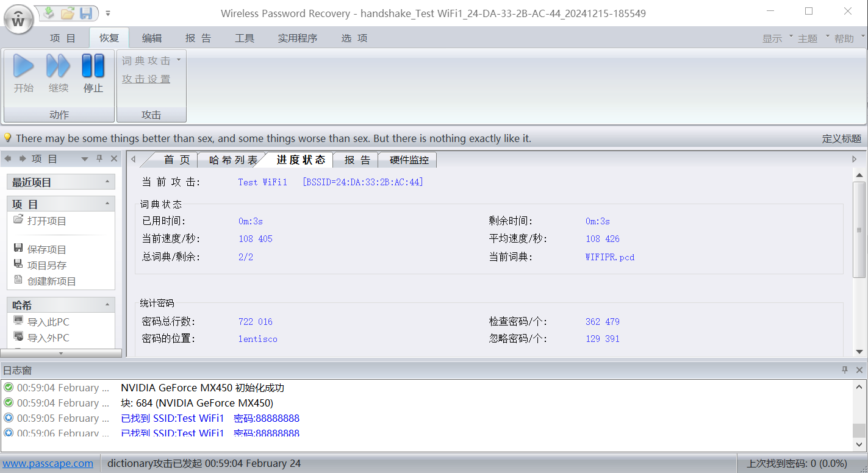This screenshot has width=868, height=473.
Task: Select the 导入此PC icon under 哈希
Action: pyautogui.click(x=18, y=322)
